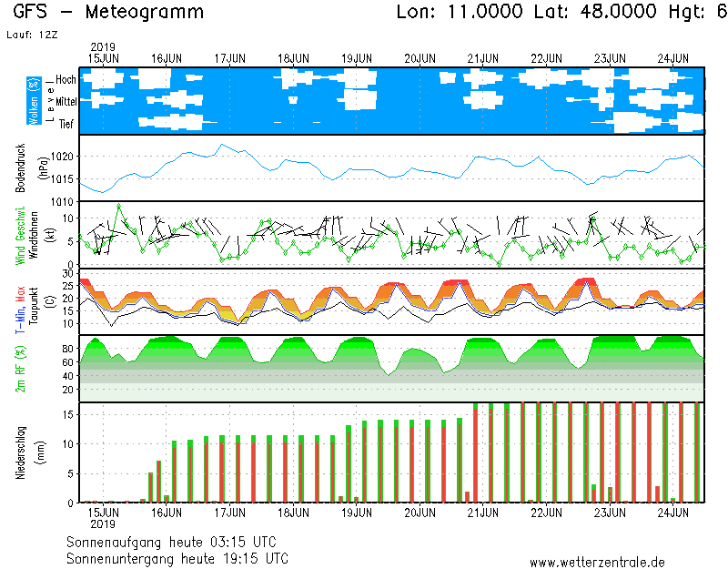Viewport: 728px width, 569px height.
Task: Select the Sonnenuntergang heute 19:15 UTC text
Action: tap(177, 557)
